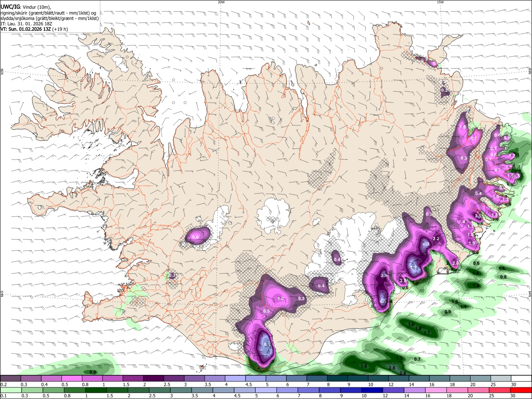532x399 pixels.
Task: Click the '20W' longitude label
Action: [x=221, y=2]
